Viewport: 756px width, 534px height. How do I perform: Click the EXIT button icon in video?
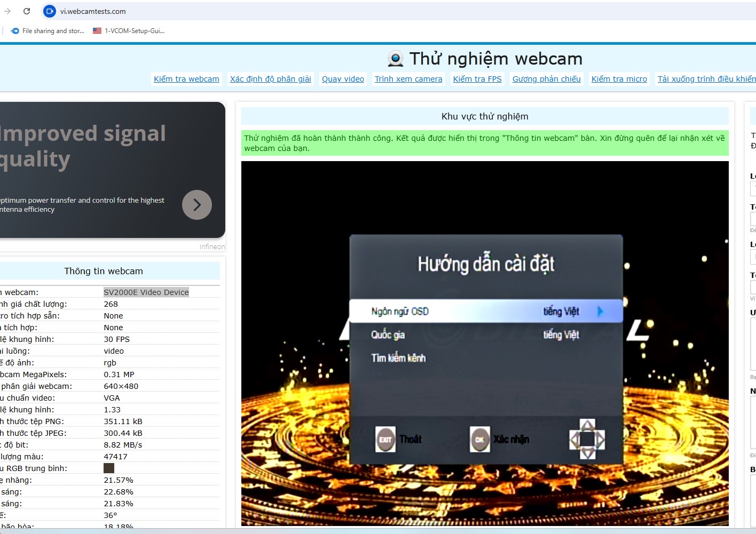point(385,440)
